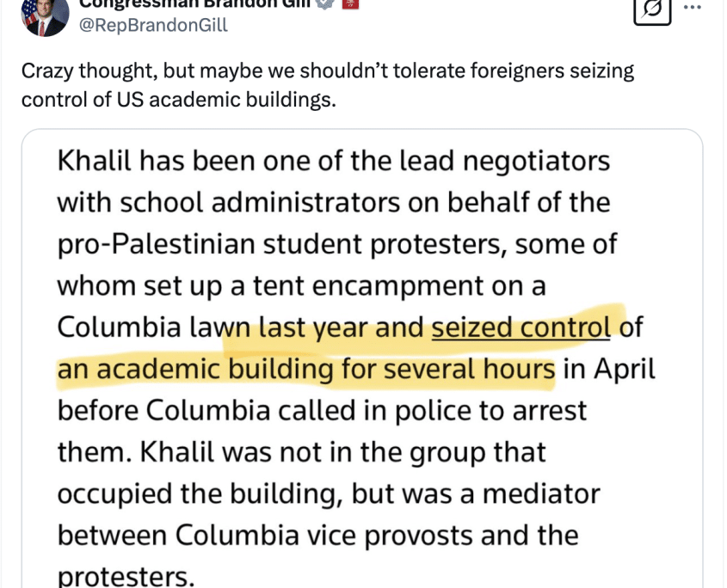Click the tweet text starting 'Crazy thought'
The image size is (727, 588).
pyautogui.click(x=327, y=85)
